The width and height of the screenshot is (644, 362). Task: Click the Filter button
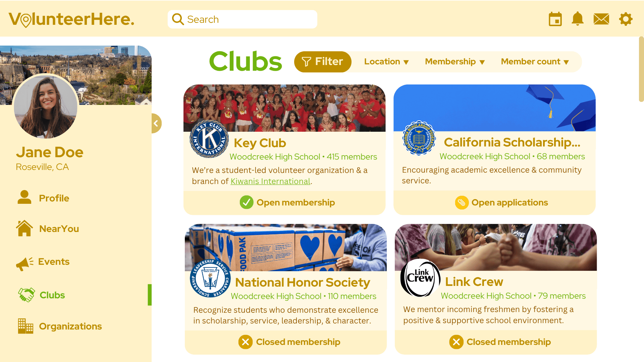[x=323, y=62]
